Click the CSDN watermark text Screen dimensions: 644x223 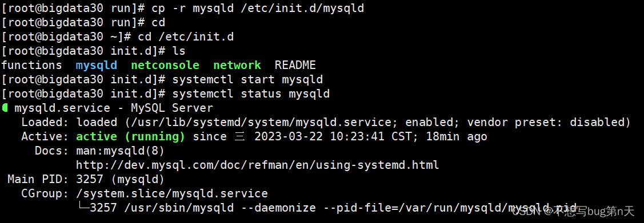point(573,212)
